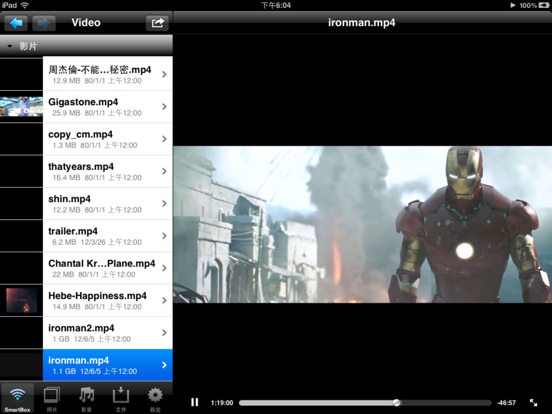Click chevron on the 周杰倫 video row
The image size is (552, 414).
[x=164, y=74]
